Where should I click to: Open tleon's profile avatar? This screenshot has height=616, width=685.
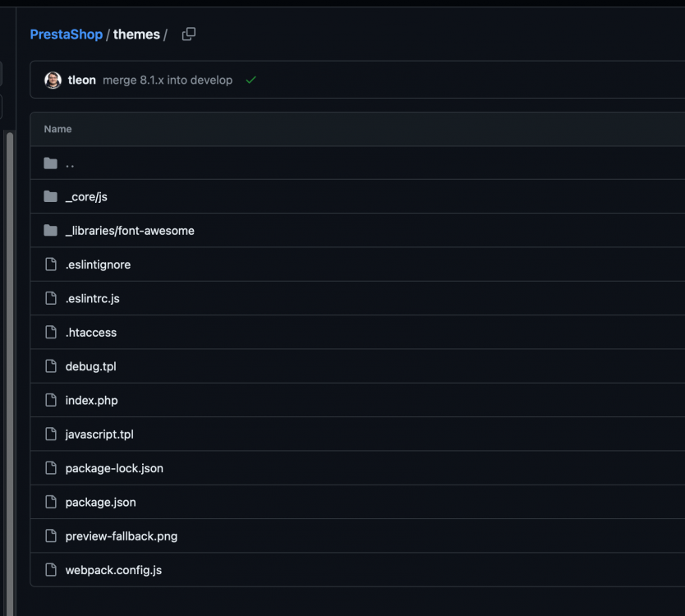tap(53, 80)
